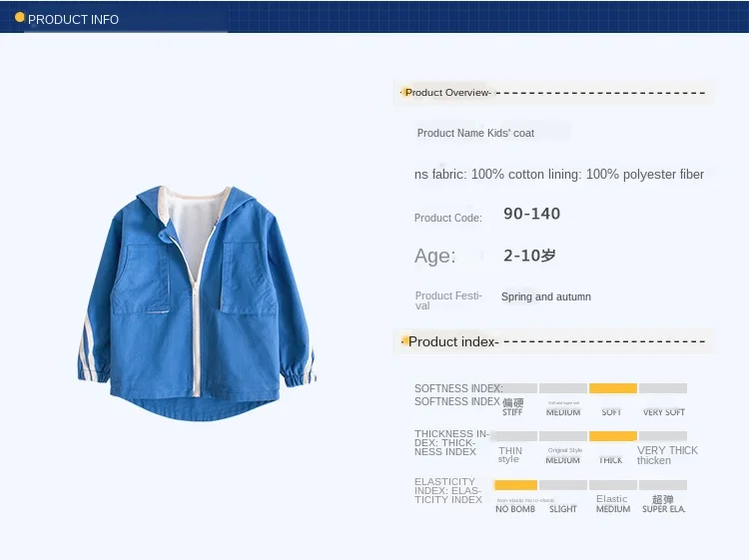
Task: Click the 'Elastic MEDIUM' elasticity label
Action: click(613, 504)
